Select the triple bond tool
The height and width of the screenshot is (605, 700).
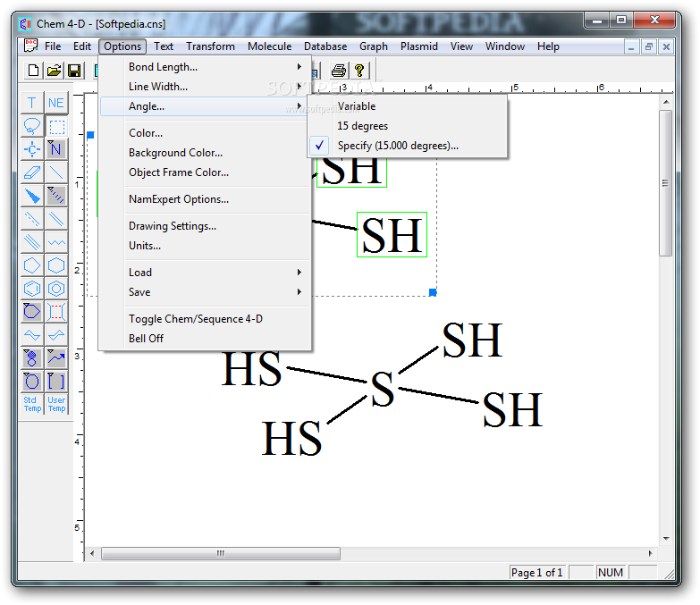[x=32, y=242]
